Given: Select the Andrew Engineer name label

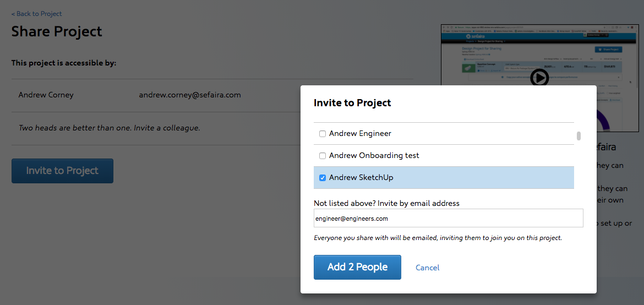Looking at the screenshot, I should [360, 134].
